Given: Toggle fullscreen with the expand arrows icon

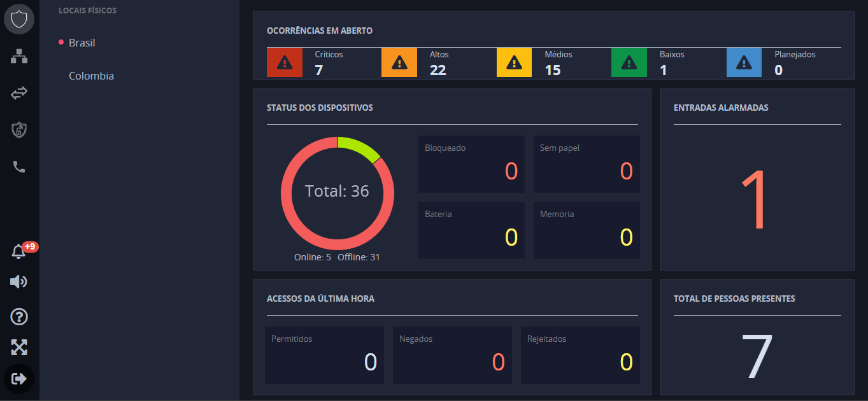Looking at the screenshot, I should pyautogui.click(x=19, y=347).
